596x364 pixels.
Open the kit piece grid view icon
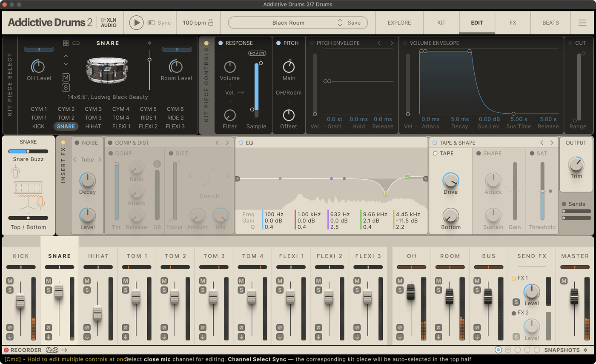(x=66, y=43)
